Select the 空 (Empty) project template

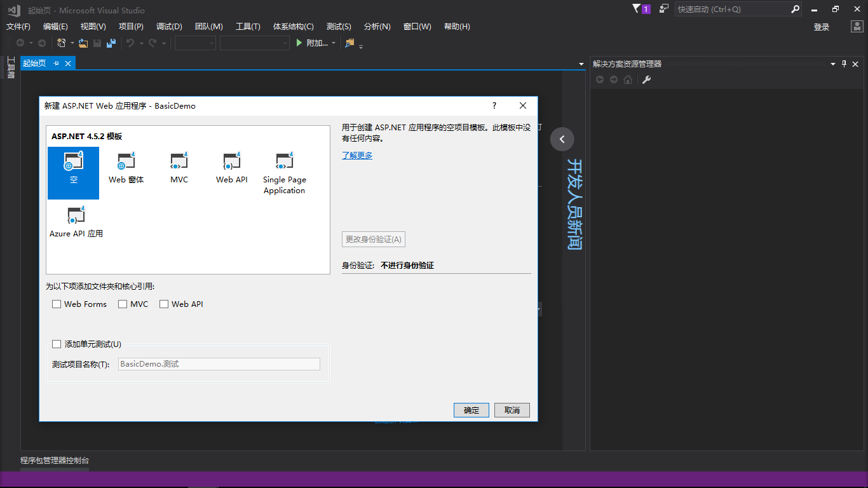coord(74,173)
